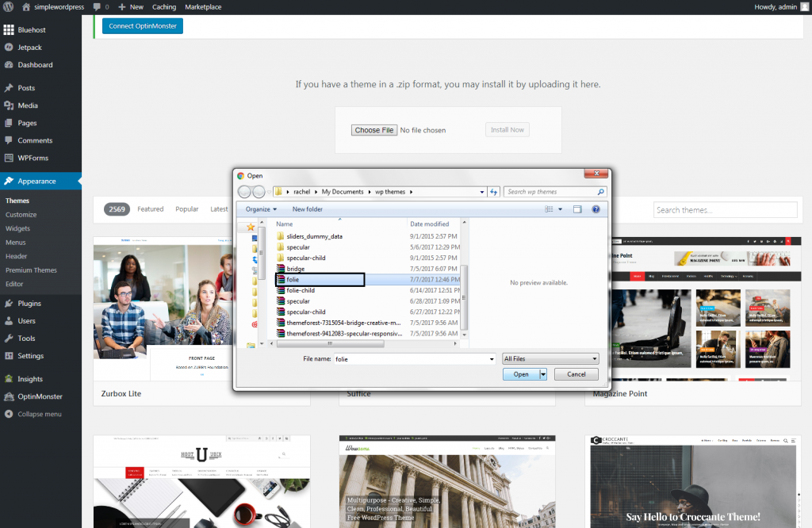Open the File name dropdown arrow
The width and height of the screenshot is (812, 528).
(x=492, y=359)
